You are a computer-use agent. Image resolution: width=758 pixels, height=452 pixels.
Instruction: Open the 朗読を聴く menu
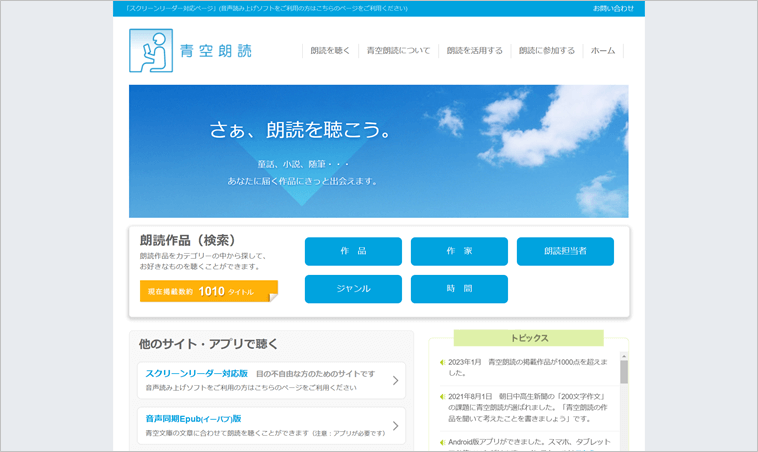coord(330,50)
